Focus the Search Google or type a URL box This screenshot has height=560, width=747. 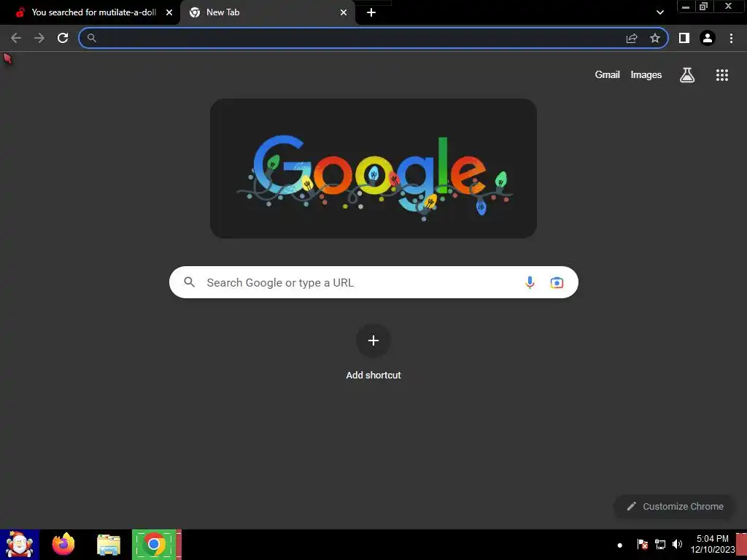[x=373, y=282]
